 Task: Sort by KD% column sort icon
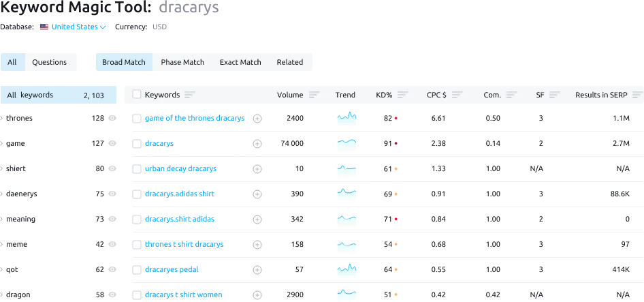click(x=403, y=95)
